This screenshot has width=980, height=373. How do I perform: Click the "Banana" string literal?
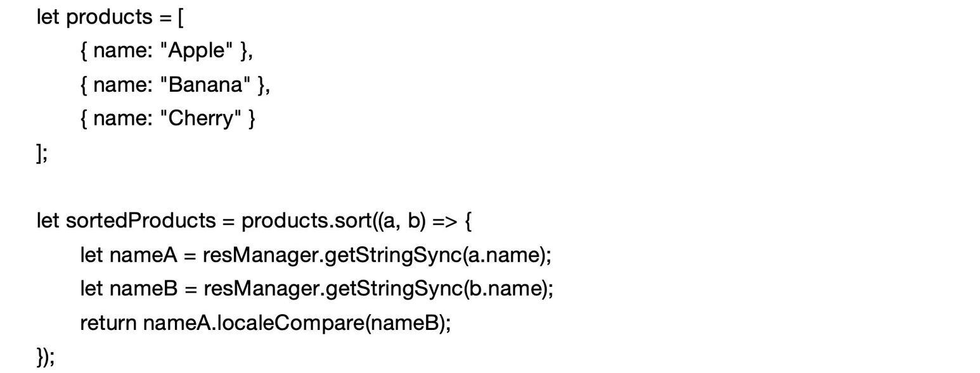[x=205, y=85]
